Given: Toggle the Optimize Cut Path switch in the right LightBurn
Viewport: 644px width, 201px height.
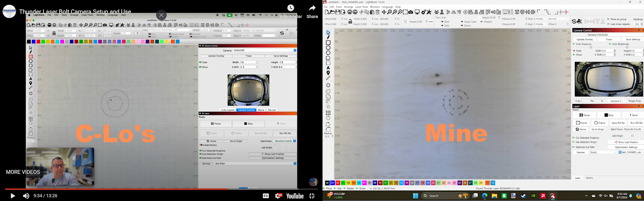Looking at the screenshot, I should pos(574,147).
